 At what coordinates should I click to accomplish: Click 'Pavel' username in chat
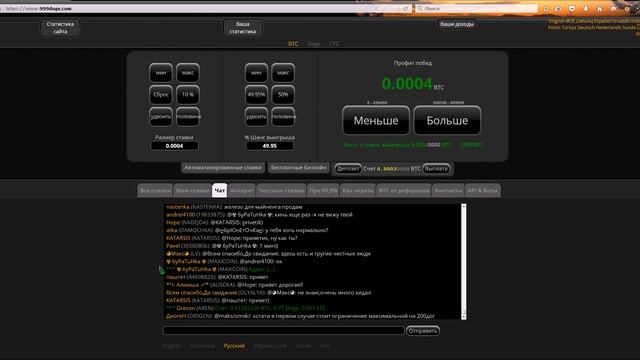tap(173, 246)
